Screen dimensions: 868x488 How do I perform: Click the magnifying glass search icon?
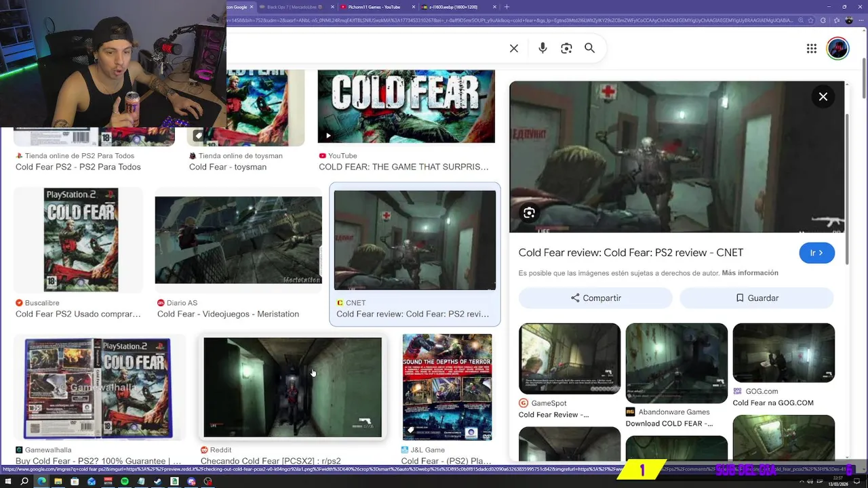pyautogui.click(x=590, y=48)
